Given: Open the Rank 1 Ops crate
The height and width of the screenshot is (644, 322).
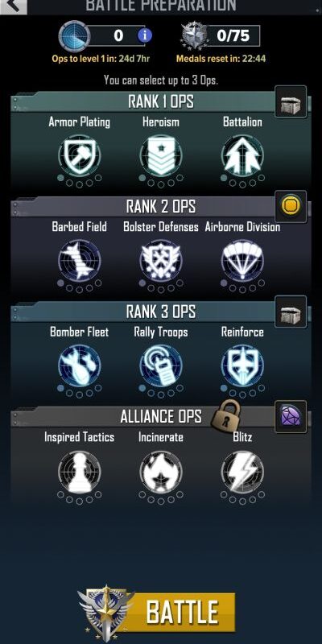Looking at the screenshot, I should point(291,102).
